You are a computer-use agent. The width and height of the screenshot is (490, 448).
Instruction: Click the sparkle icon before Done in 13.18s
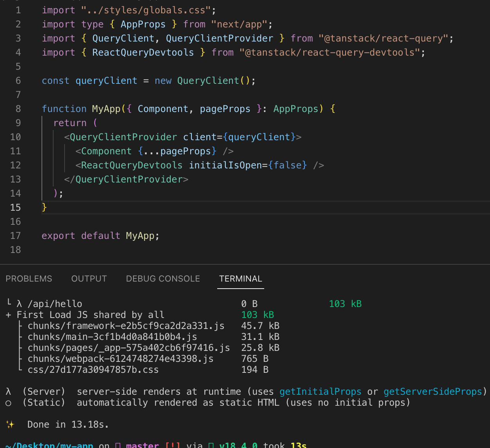click(11, 424)
